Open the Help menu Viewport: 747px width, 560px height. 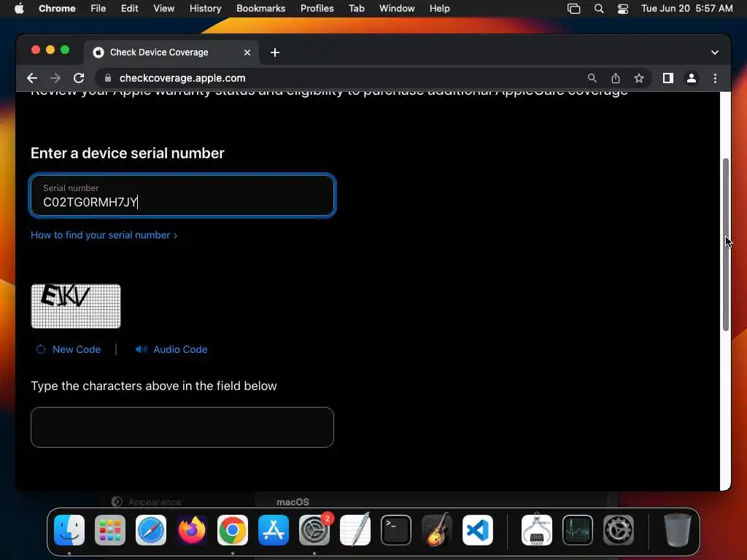coord(439,9)
